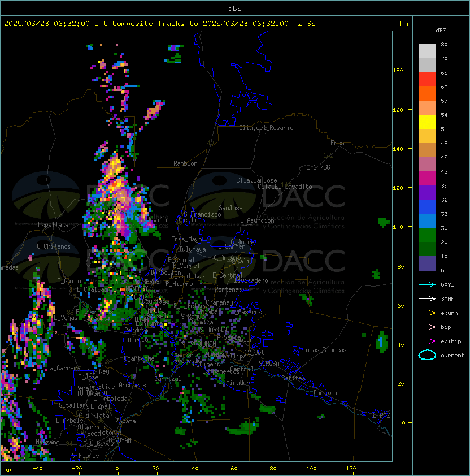Click the '120' tick on horizontal axis
Image resolution: width=470 pixels, height=476 pixels.
351,469
